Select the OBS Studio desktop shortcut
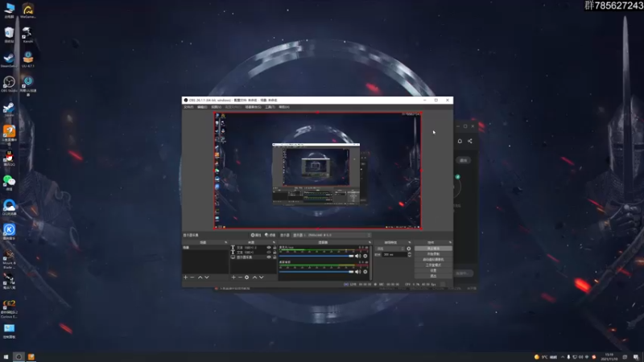 9,84
